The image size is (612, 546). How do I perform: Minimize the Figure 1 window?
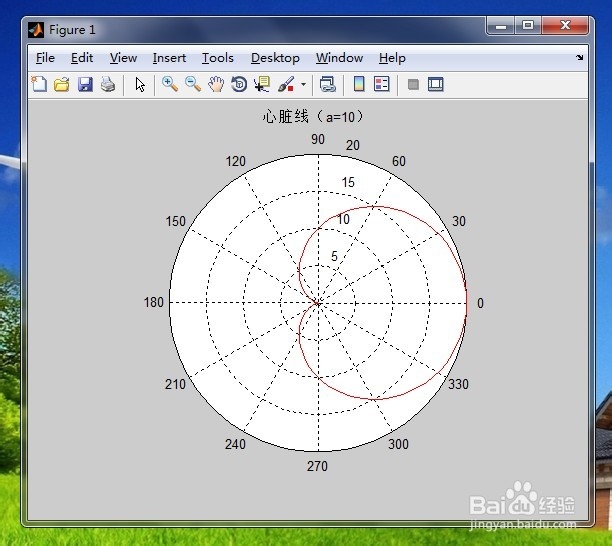point(501,26)
